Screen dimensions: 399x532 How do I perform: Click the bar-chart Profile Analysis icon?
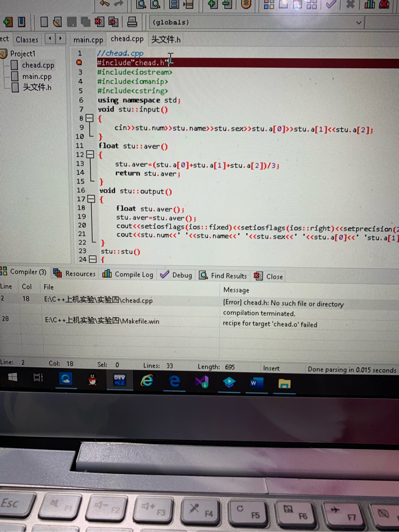coord(370,4)
